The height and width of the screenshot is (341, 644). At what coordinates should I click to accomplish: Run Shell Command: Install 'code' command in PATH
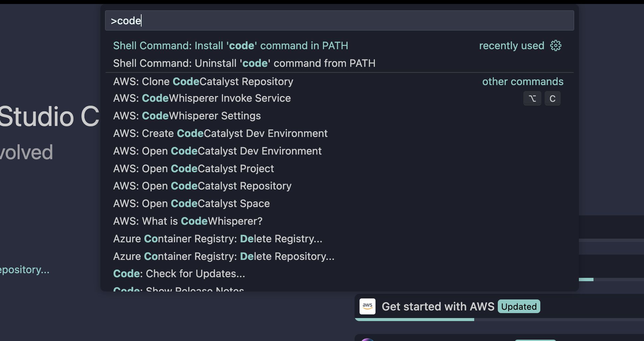pyautogui.click(x=231, y=46)
